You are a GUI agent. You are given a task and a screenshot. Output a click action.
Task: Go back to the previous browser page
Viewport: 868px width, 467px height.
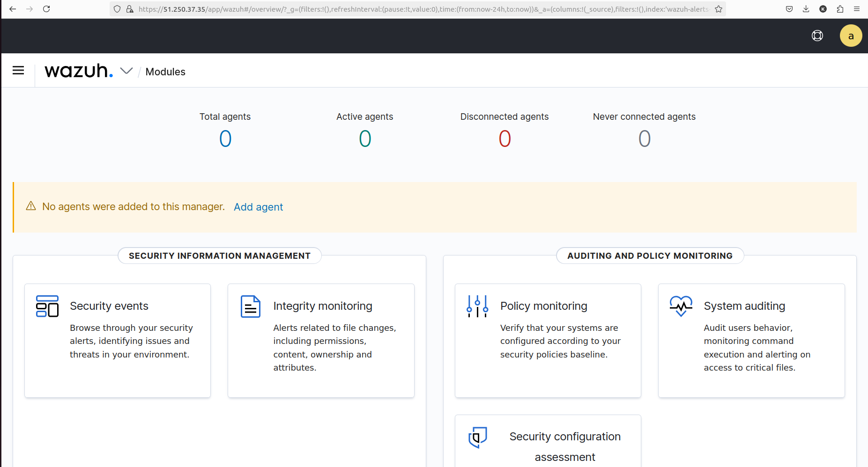13,9
